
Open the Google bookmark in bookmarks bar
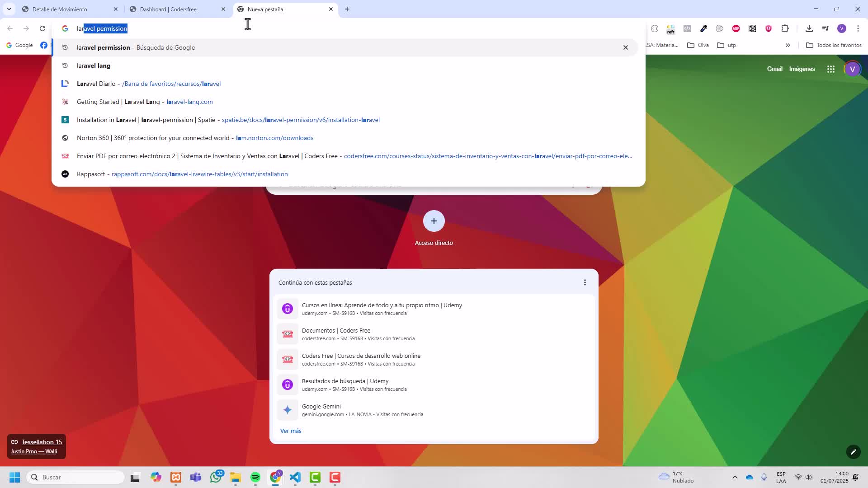coord(19,45)
